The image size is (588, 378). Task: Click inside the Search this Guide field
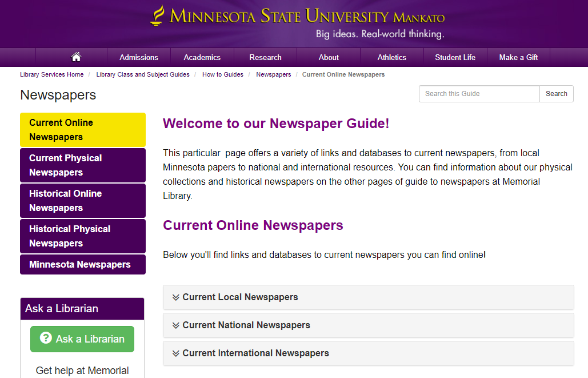[x=479, y=93]
